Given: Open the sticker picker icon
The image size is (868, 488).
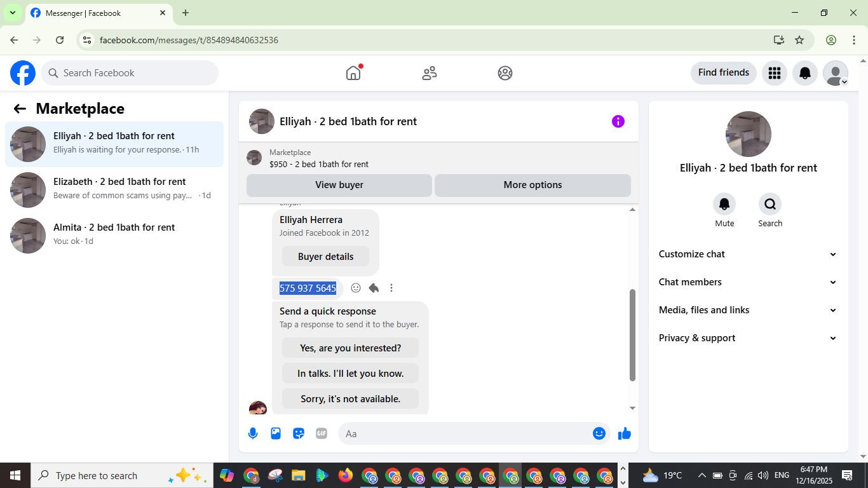Looking at the screenshot, I should click(299, 433).
